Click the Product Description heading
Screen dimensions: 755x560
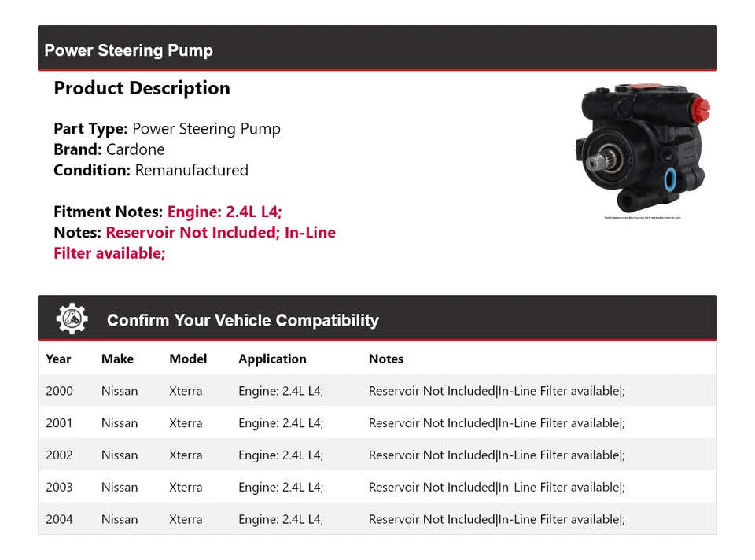pyautogui.click(x=142, y=88)
